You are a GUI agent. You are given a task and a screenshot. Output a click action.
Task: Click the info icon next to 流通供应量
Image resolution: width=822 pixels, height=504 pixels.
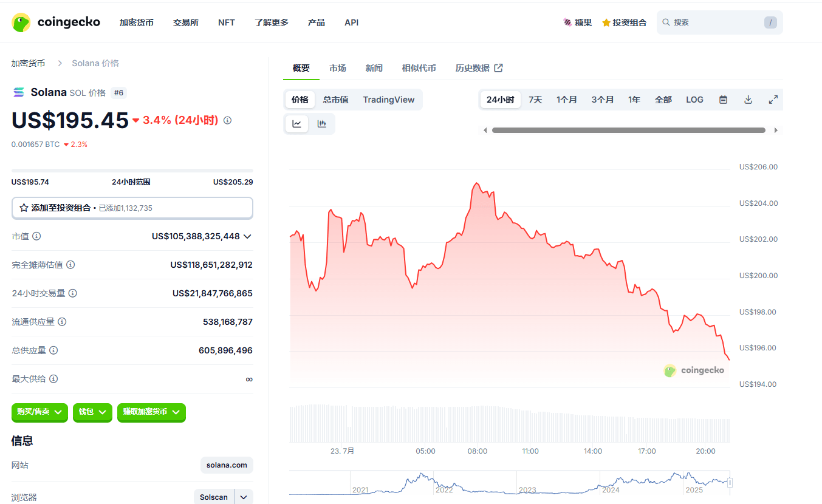pos(62,322)
